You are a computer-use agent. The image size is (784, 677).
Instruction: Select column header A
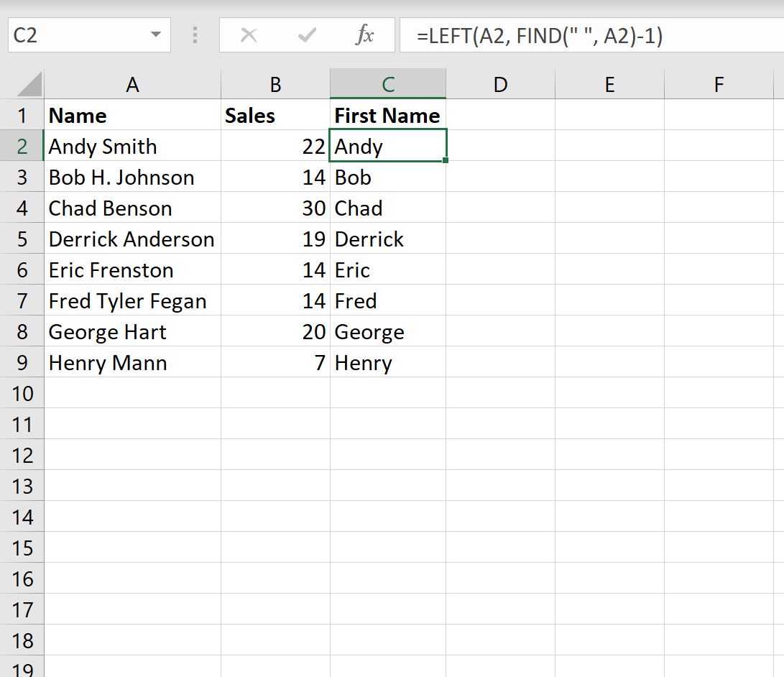point(132,84)
